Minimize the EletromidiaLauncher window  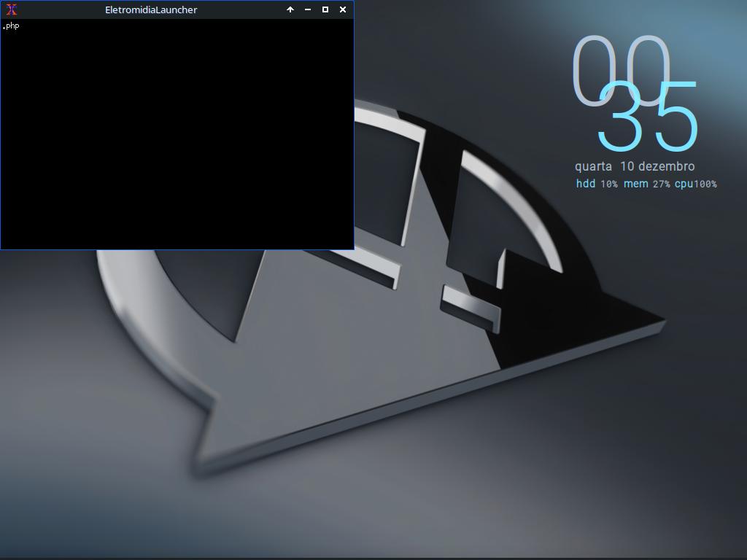[308, 9]
